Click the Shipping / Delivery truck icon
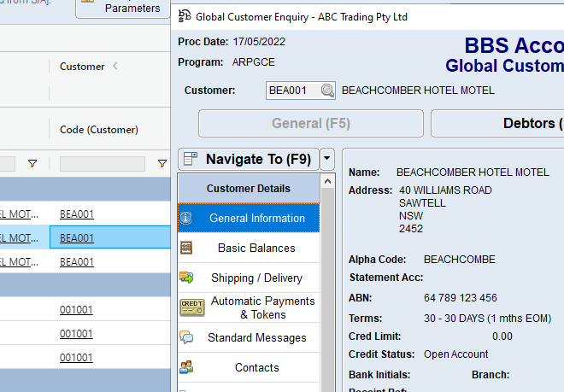The height and width of the screenshot is (392, 564). pyautogui.click(x=186, y=278)
